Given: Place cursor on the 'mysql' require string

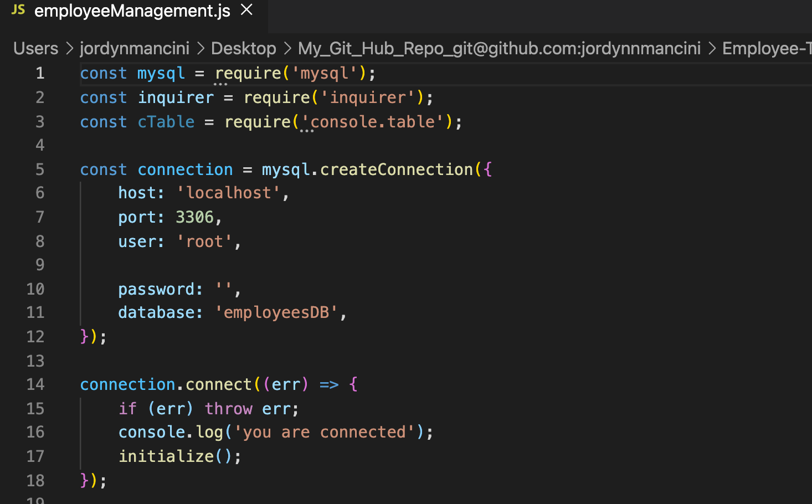Looking at the screenshot, I should click(x=325, y=74).
